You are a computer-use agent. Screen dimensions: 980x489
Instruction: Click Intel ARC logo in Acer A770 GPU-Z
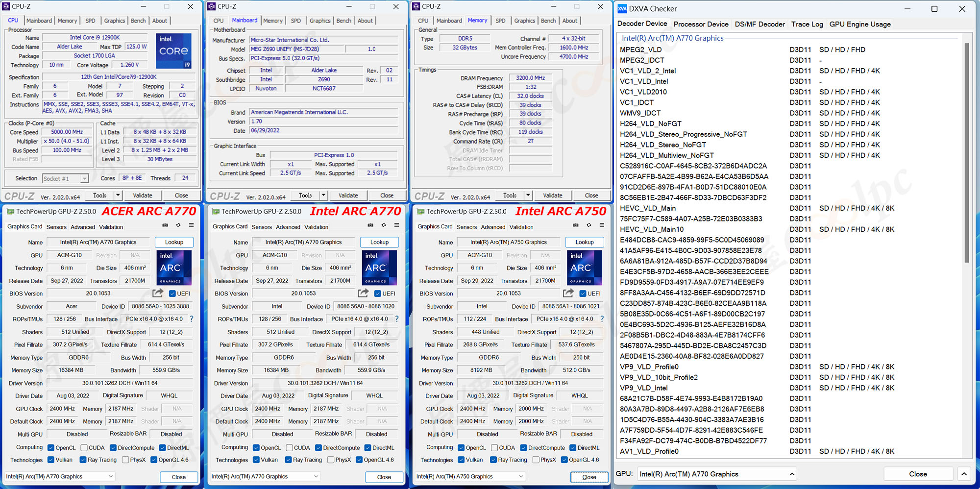[174, 268]
